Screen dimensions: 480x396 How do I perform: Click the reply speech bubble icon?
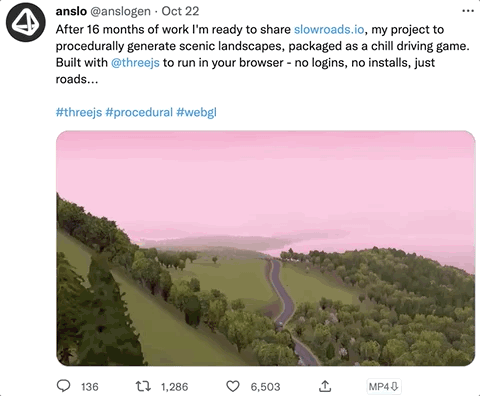pyautogui.click(x=63, y=386)
